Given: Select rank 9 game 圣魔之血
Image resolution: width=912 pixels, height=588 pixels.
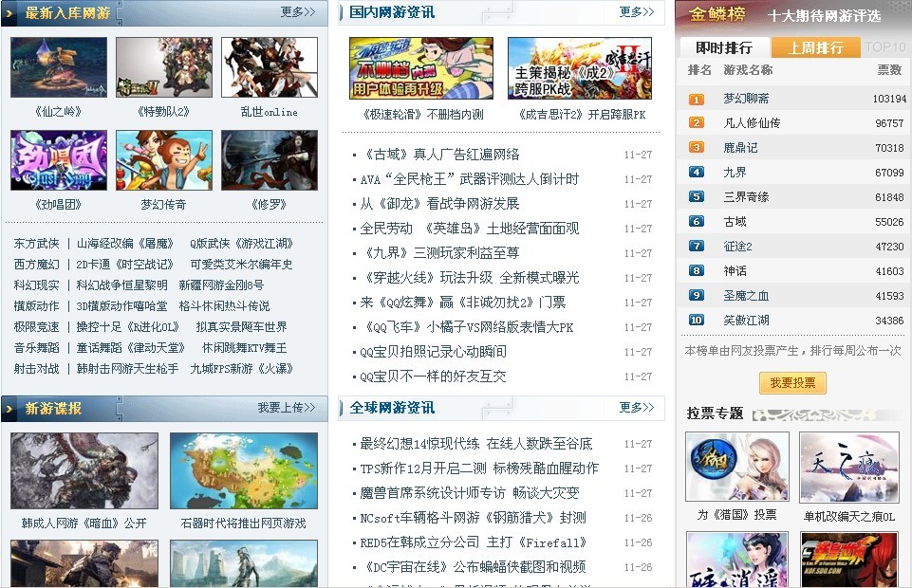Looking at the screenshot, I should (x=746, y=296).
